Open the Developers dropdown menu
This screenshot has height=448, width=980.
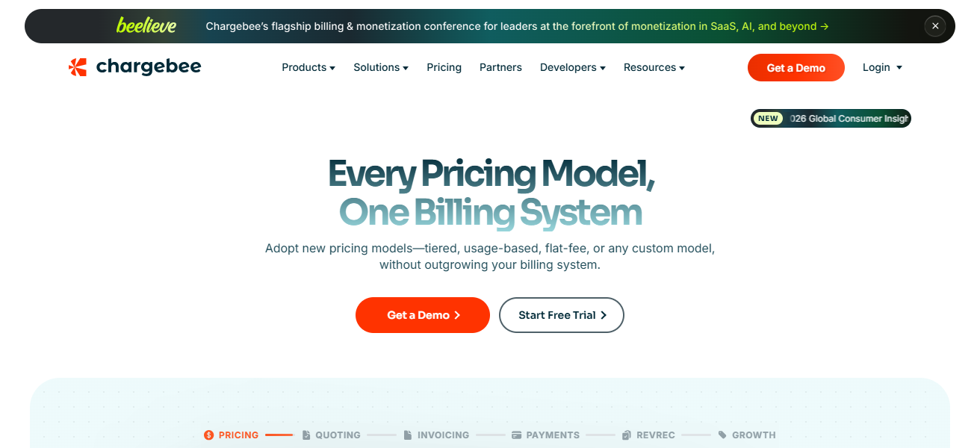(572, 67)
